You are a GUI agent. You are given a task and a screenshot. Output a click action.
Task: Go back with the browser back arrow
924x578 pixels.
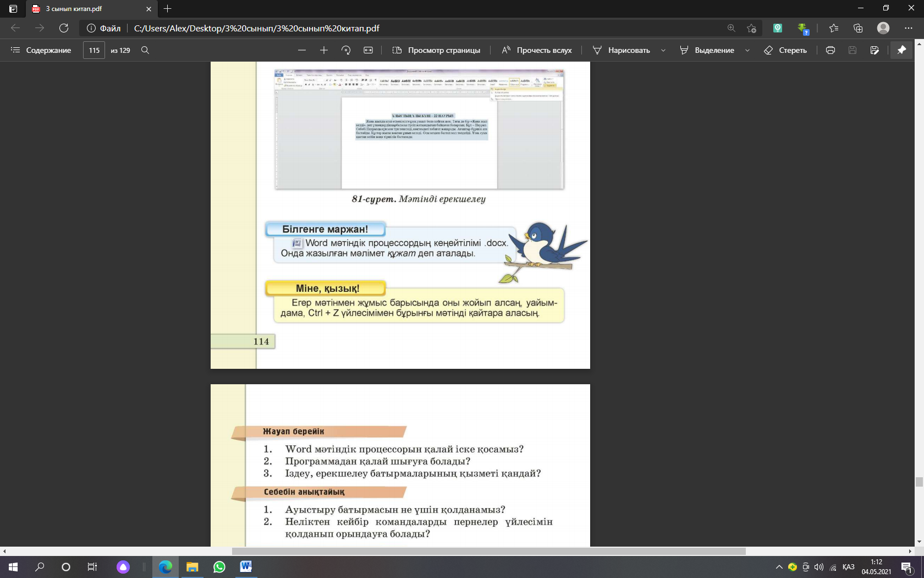click(15, 28)
